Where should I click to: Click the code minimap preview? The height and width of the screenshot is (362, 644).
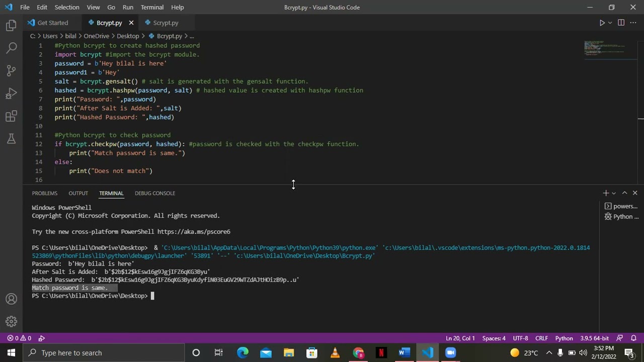point(611,49)
